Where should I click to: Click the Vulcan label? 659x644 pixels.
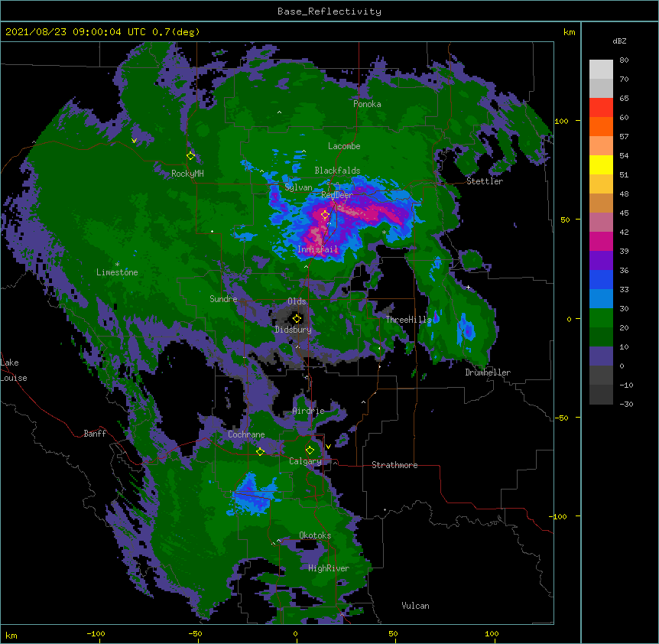(415, 606)
